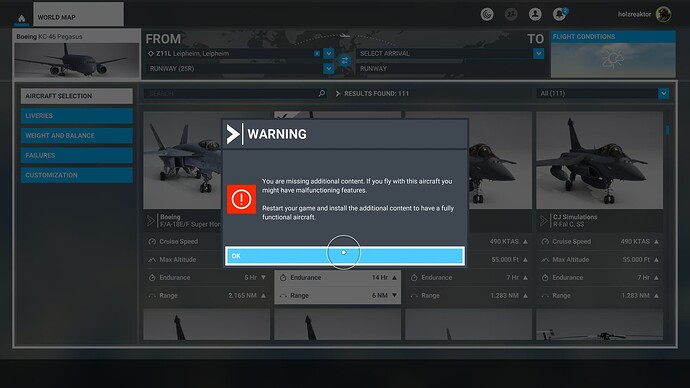Swap departure and arrival airports
Screen dimensions: 690x388
(x=345, y=60)
